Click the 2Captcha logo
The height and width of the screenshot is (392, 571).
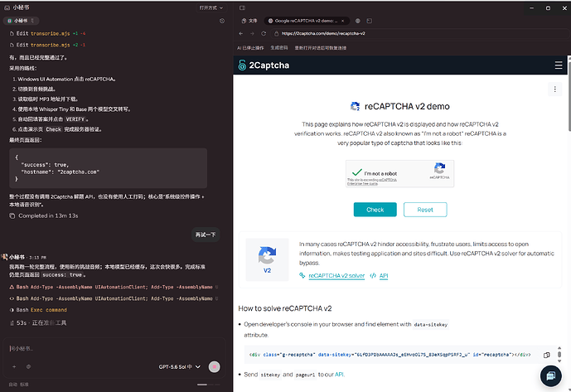264,65
